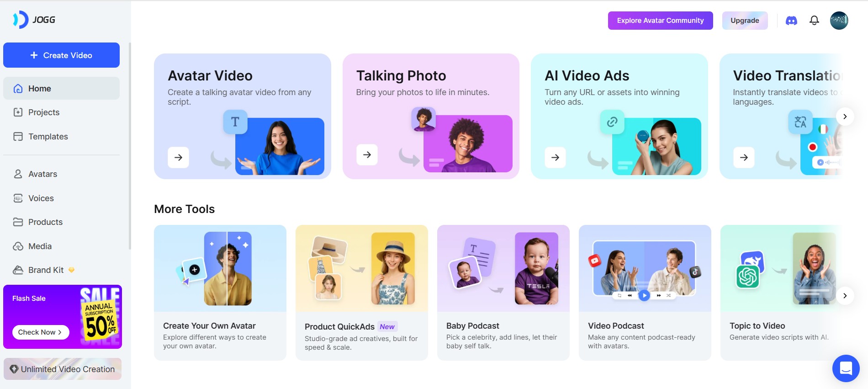
Task: Click the Upgrade button
Action: pos(745,21)
